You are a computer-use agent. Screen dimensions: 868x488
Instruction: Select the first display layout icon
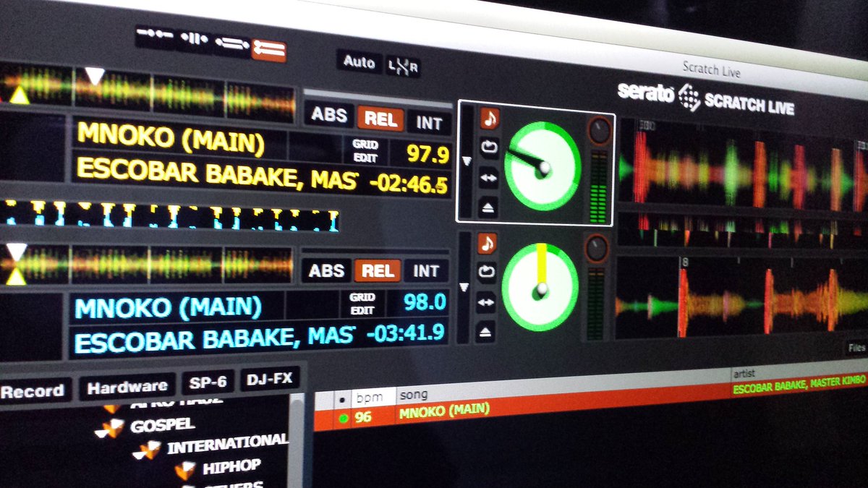pos(155,34)
